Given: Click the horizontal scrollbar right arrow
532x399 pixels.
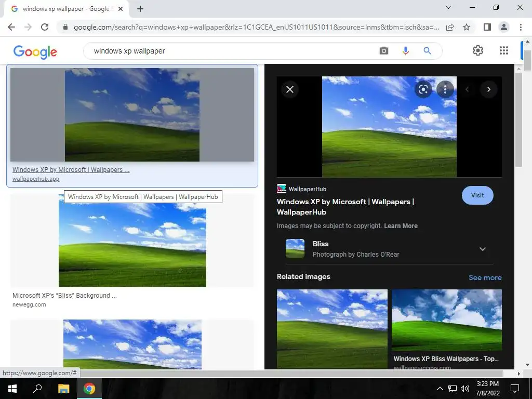Looking at the screenshot, I should click(518, 374).
